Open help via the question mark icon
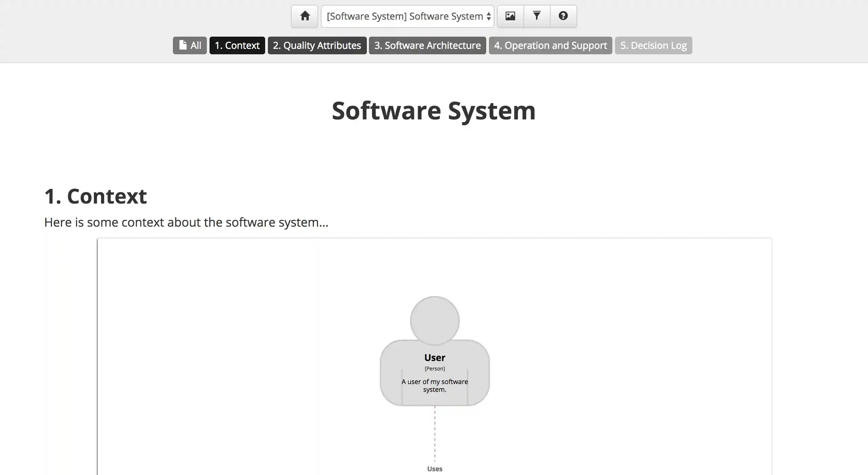Image resolution: width=868 pixels, height=475 pixels. pyautogui.click(x=563, y=16)
